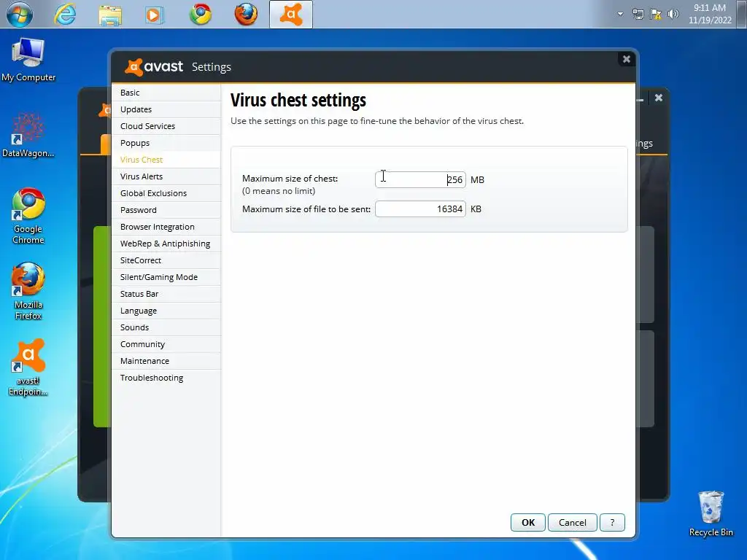The image size is (747, 560).
Task: Open the Browser Integration section
Action: tap(166, 227)
